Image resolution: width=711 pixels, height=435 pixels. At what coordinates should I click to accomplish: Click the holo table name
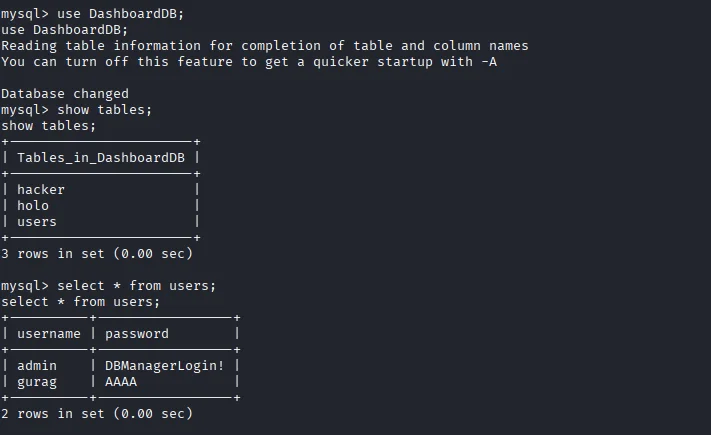tap(33, 205)
